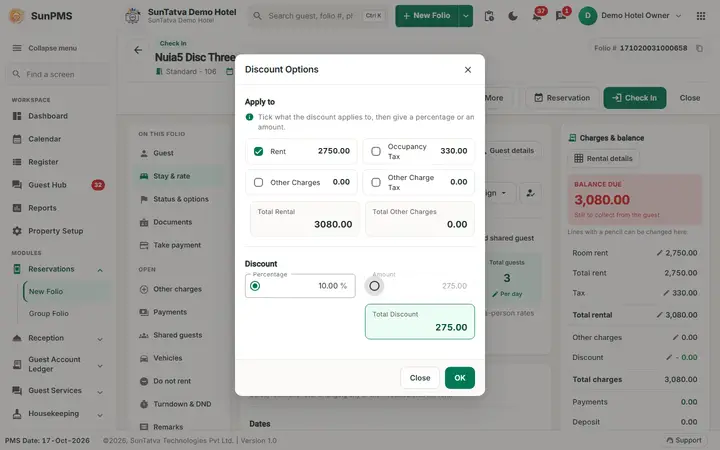Open messages chat icon in header
Screen dimensions: 720x450
click(561, 17)
